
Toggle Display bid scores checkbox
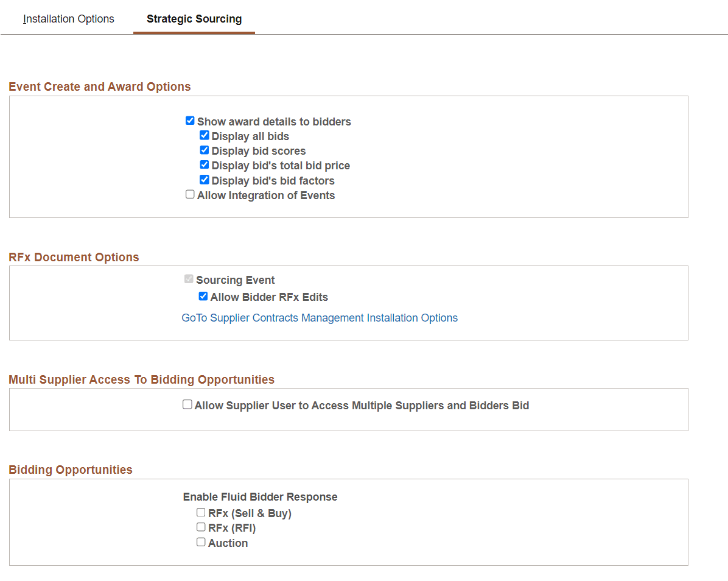[x=204, y=150]
